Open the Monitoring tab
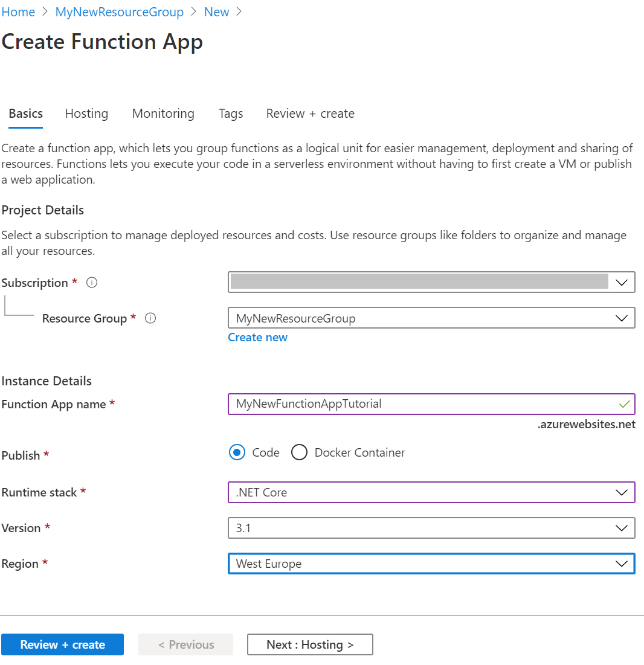644x665 pixels. coord(163,113)
